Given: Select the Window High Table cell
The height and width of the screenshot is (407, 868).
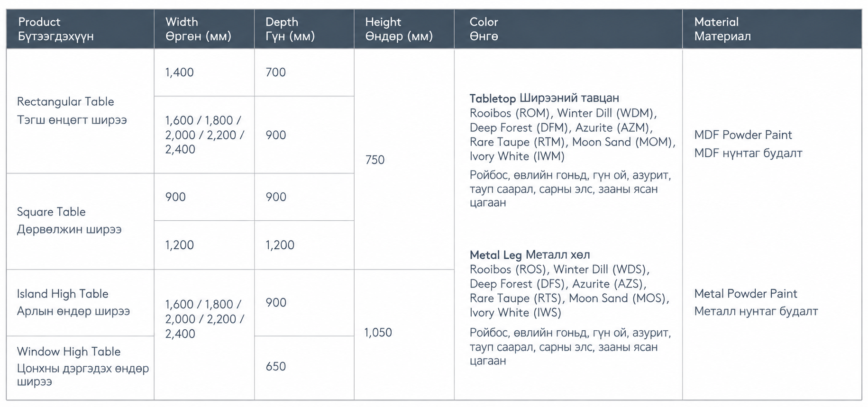Looking at the screenshot, I should tap(80, 368).
